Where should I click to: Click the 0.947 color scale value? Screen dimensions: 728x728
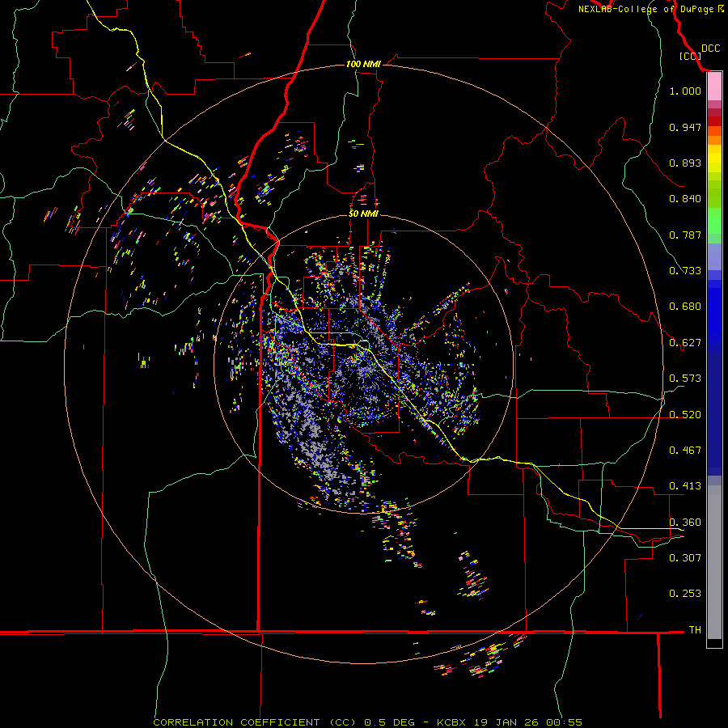(x=685, y=127)
